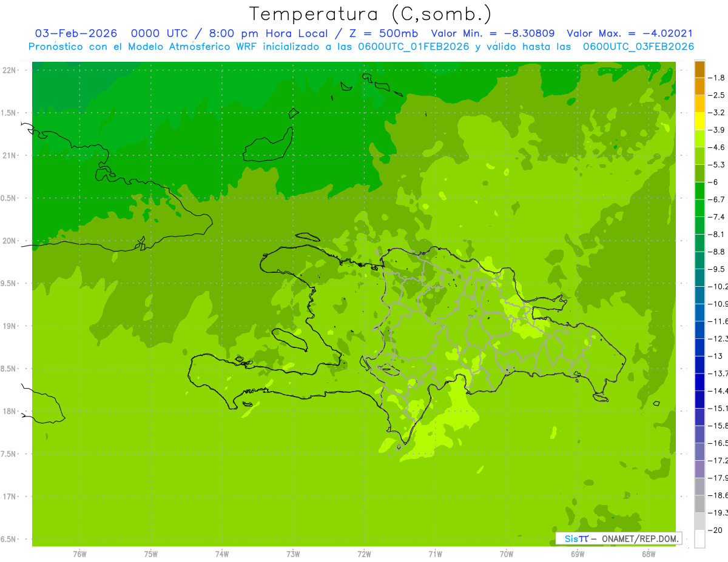The width and height of the screenshot is (728, 562).
Task: Select color bar segment between -6.7 and -7.4
Action: (x=699, y=208)
